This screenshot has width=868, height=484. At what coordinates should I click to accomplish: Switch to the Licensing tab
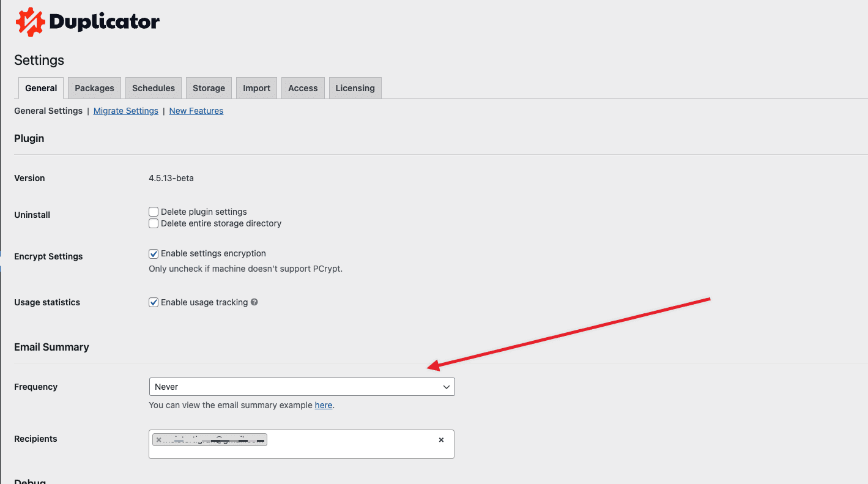click(355, 88)
